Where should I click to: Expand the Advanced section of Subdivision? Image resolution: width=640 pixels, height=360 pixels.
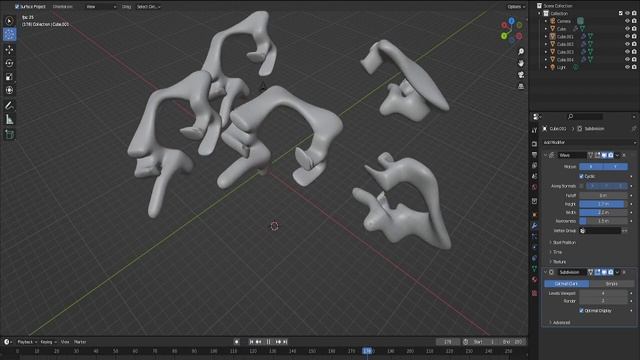point(559,322)
